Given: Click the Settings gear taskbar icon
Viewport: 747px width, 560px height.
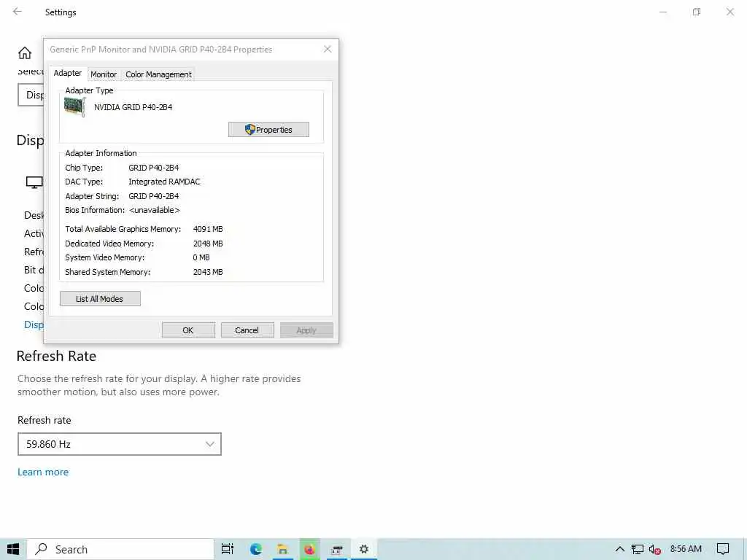Looking at the screenshot, I should [x=364, y=549].
